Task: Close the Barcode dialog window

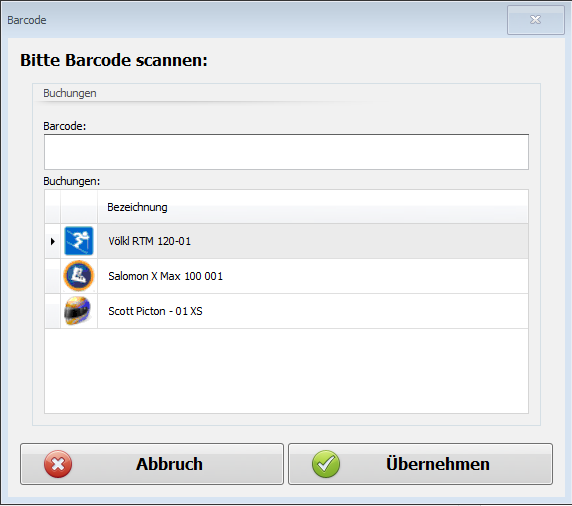Action: click(x=536, y=20)
